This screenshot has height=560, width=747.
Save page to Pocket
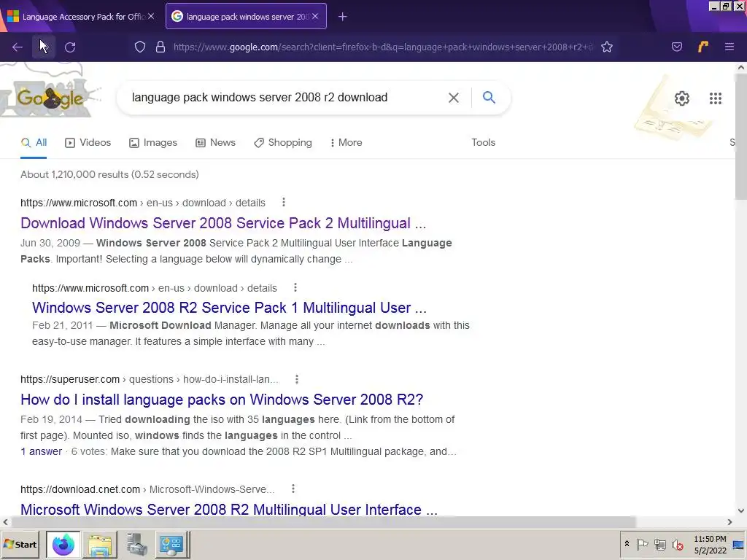[676, 47]
